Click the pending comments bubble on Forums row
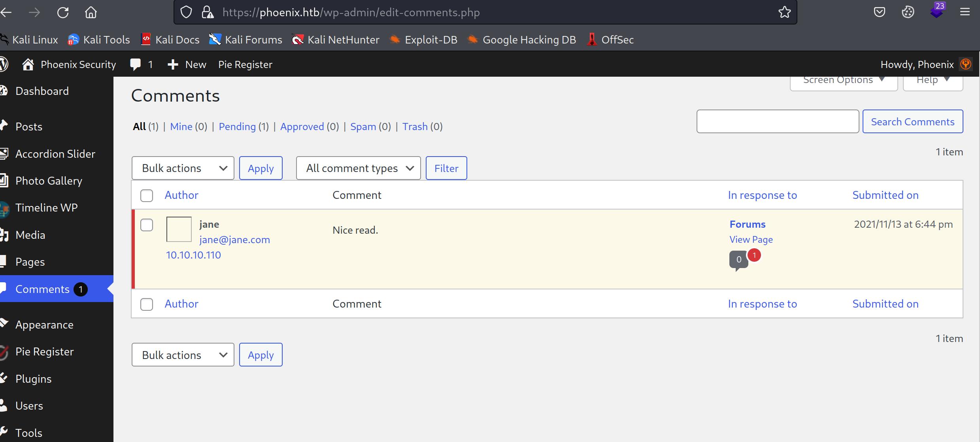Viewport: 980px width, 442px height. (754, 255)
